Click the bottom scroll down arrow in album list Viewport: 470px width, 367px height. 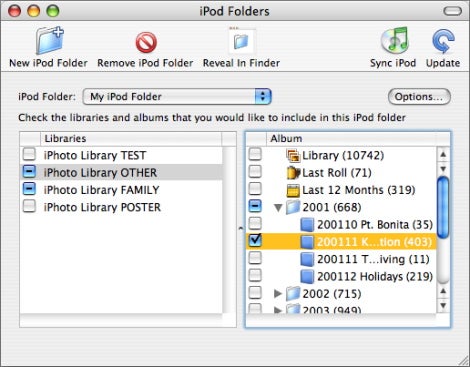[x=443, y=305]
